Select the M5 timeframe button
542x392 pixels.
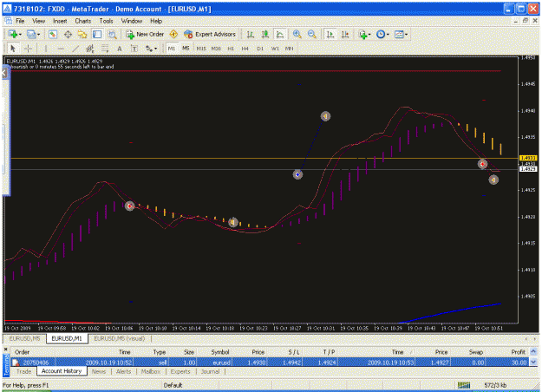[x=186, y=49]
